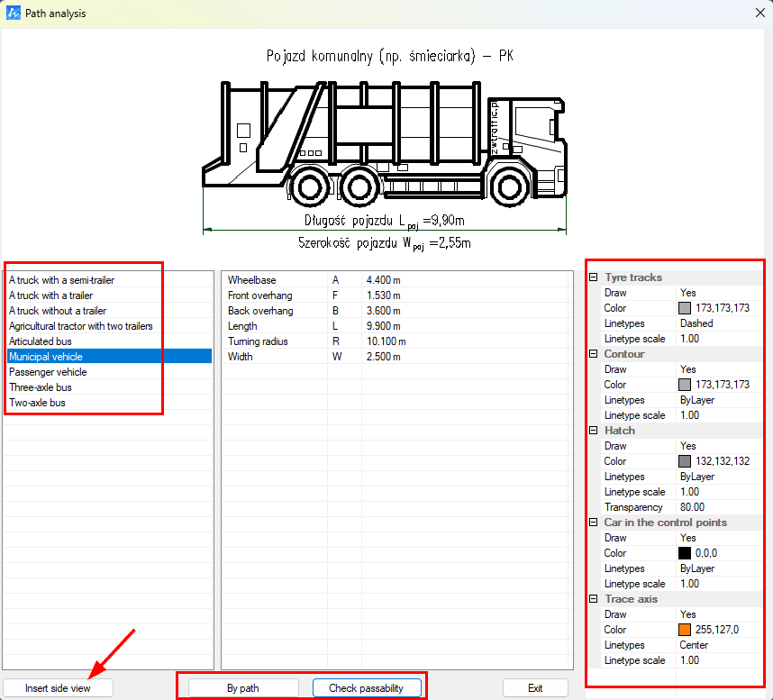Collapse the Tyre tracks section
This screenshot has height=700, width=773.
click(594, 277)
